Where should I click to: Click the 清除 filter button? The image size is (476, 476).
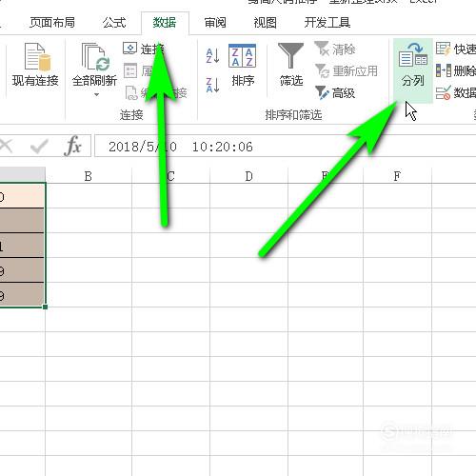pos(335,49)
